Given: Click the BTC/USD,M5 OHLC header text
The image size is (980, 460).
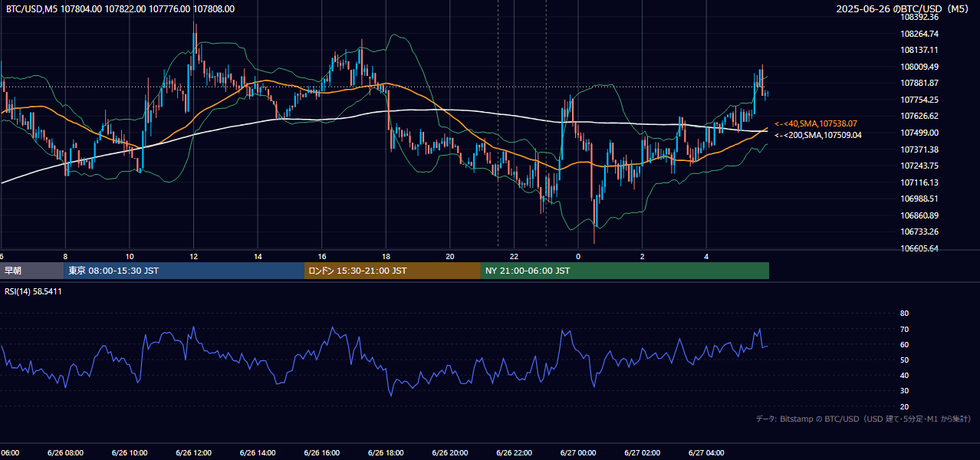Looking at the screenshot, I should pos(120,9).
